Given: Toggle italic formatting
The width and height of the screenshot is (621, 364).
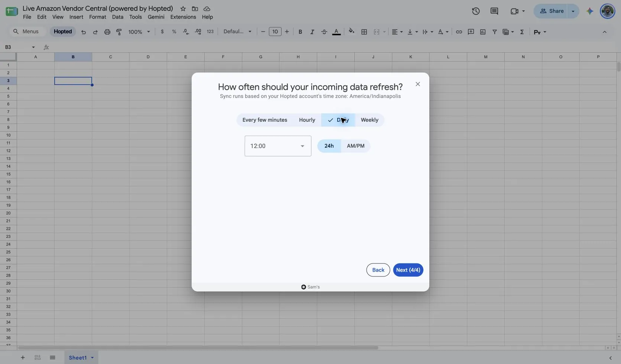Looking at the screenshot, I should point(312,32).
